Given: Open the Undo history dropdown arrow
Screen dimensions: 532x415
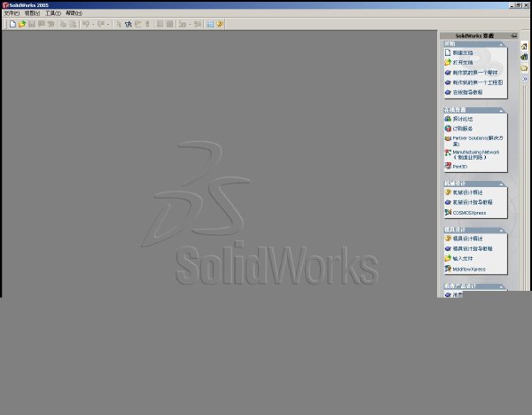Looking at the screenshot, I should [93, 24].
